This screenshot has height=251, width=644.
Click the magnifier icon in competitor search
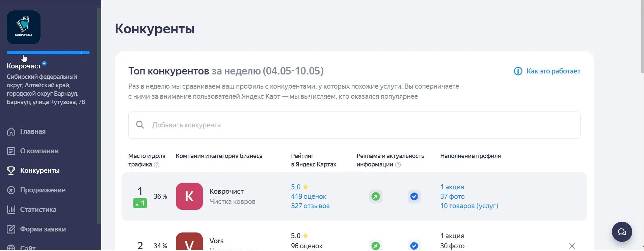pos(140,125)
